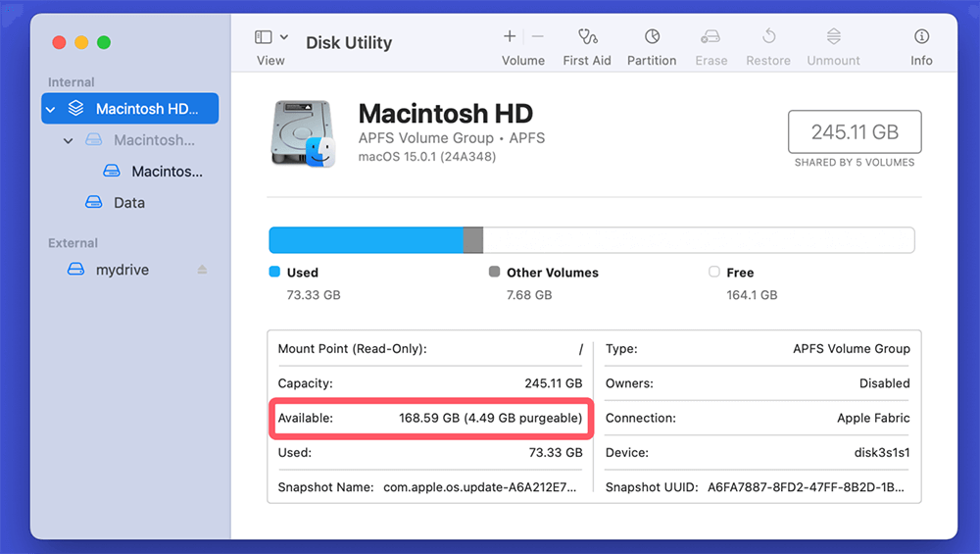The height and width of the screenshot is (554, 980).
Task: Click the External section header
Action: (73, 243)
